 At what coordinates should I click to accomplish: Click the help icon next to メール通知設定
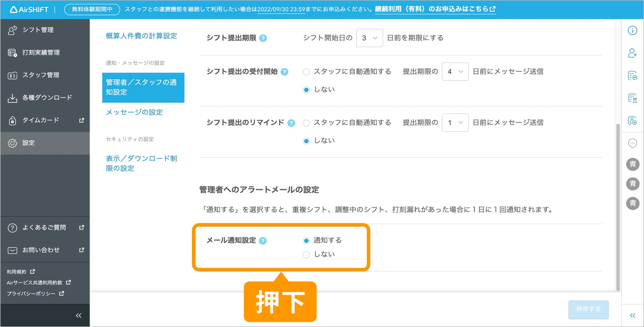pyautogui.click(x=263, y=241)
